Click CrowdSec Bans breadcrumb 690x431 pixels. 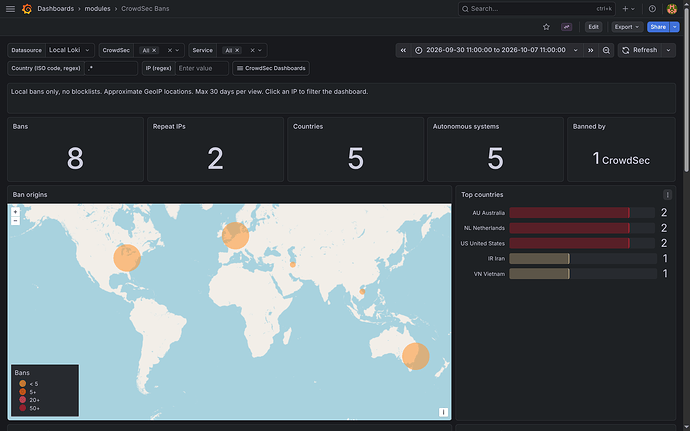pyautogui.click(x=145, y=9)
